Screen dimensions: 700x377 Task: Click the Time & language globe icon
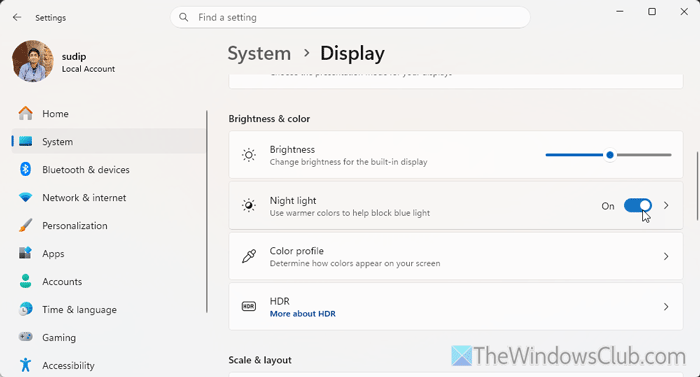pos(25,309)
